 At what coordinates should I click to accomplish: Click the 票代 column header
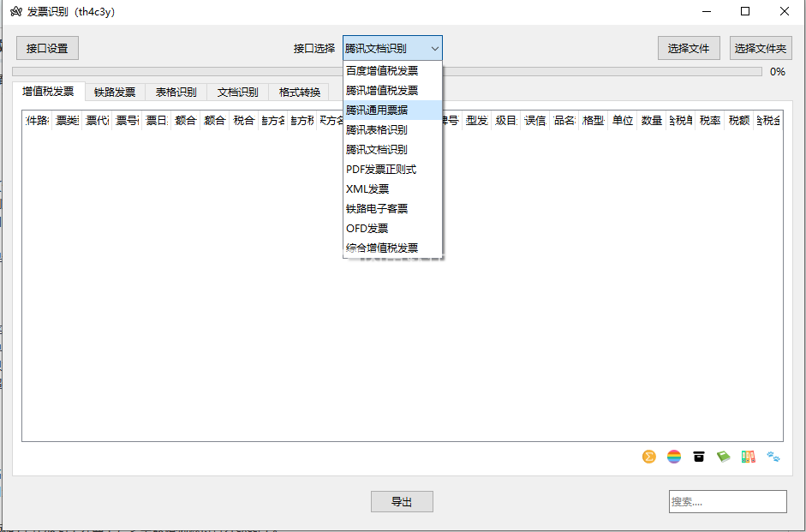pyautogui.click(x=97, y=120)
